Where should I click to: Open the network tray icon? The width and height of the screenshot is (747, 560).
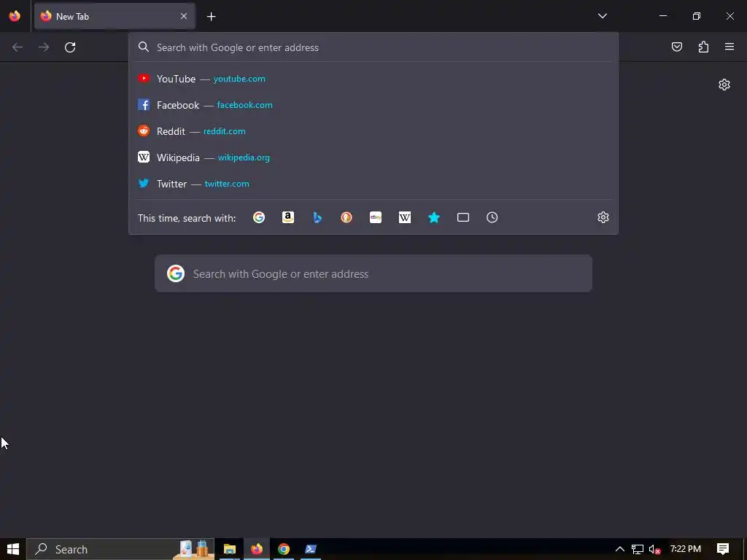click(x=638, y=550)
